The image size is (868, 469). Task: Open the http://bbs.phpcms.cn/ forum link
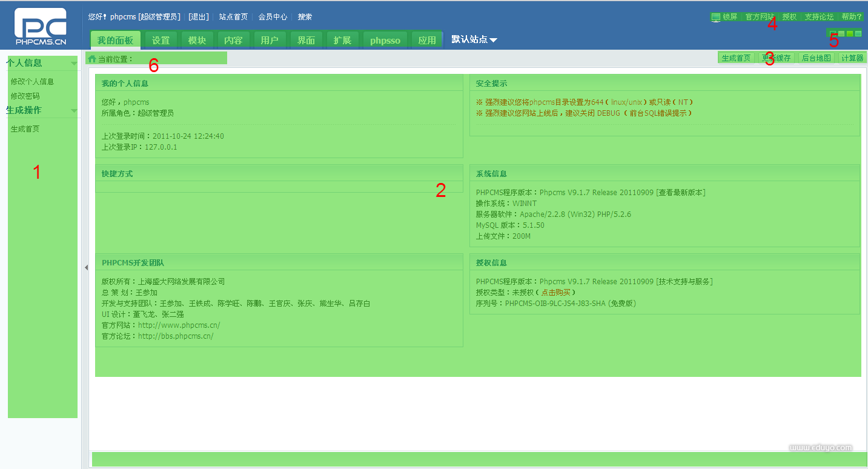click(x=176, y=336)
